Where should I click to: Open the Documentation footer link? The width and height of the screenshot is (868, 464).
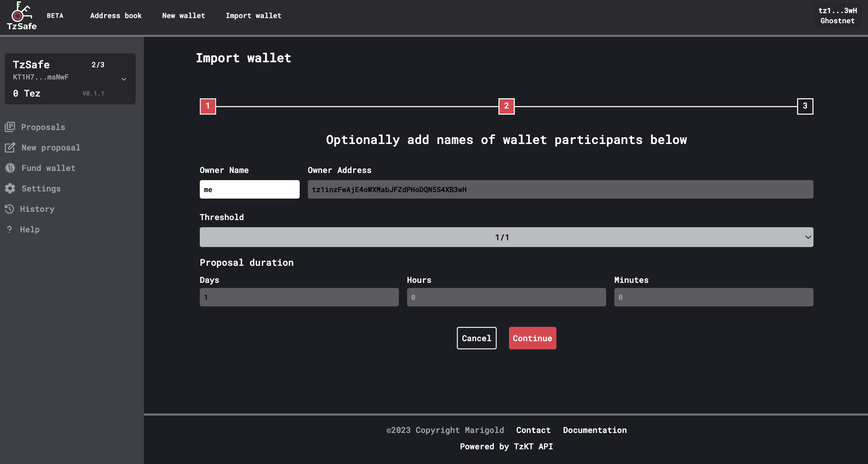pos(595,430)
